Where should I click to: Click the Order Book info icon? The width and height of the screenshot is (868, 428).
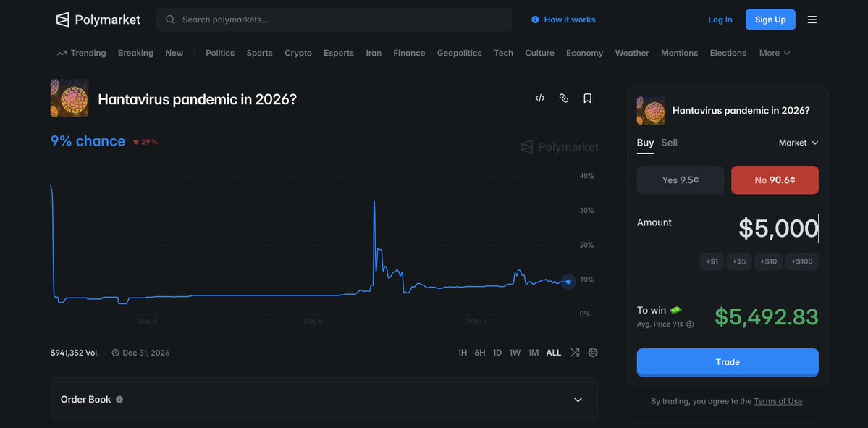tap(119, 400)
